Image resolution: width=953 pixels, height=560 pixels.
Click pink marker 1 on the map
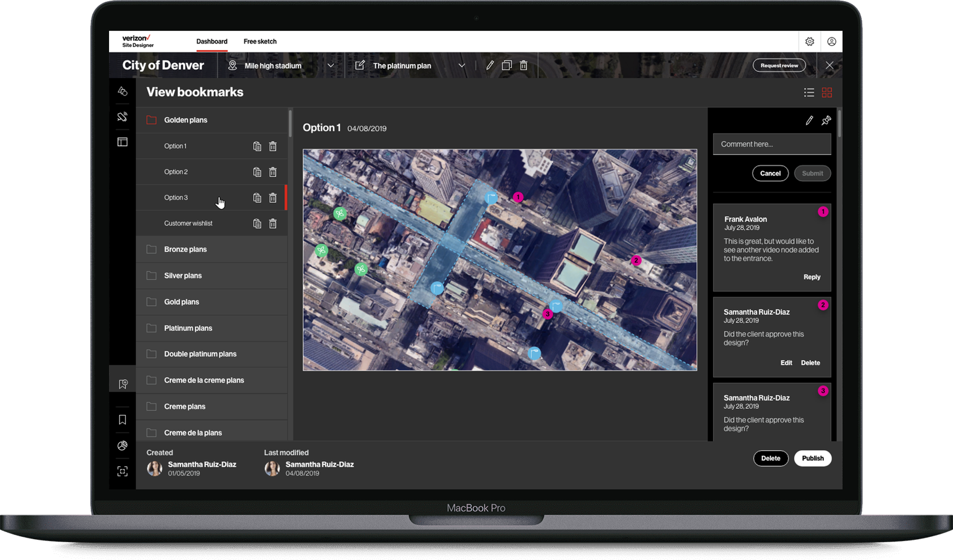tap(518, 197)
